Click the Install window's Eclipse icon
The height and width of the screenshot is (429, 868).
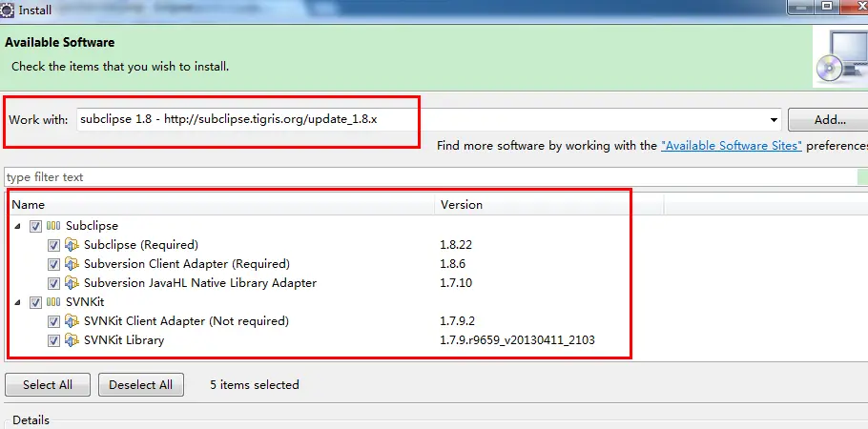(x=8, y=10)
